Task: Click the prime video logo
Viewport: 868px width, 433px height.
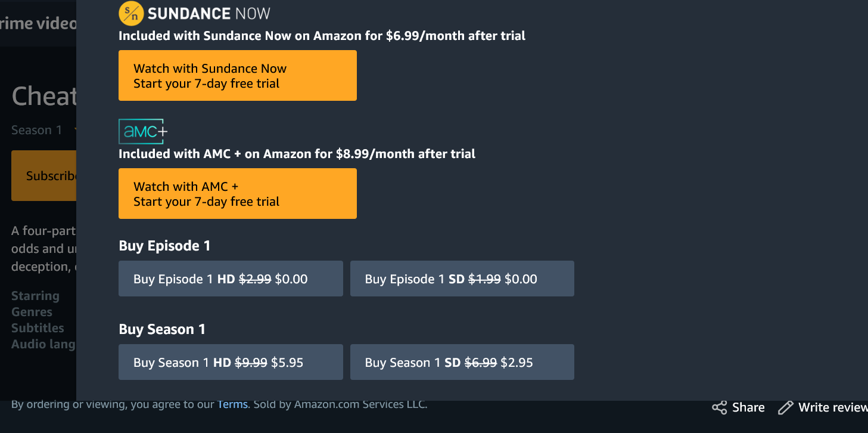Action: tap(38, 24)
